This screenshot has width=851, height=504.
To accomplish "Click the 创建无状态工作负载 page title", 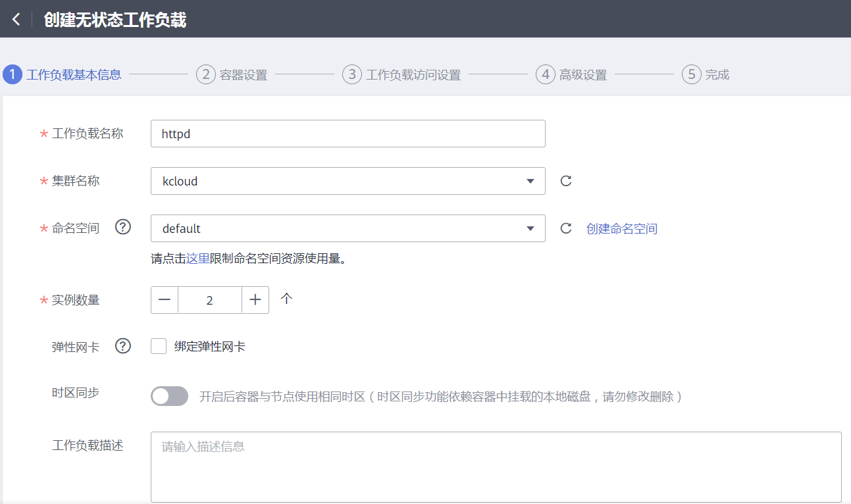I will (x=115, y=20).
